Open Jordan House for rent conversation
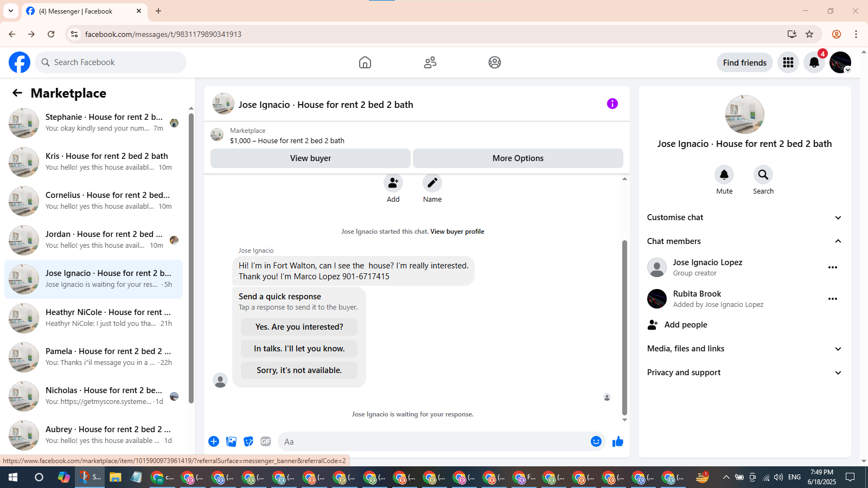 93,240
